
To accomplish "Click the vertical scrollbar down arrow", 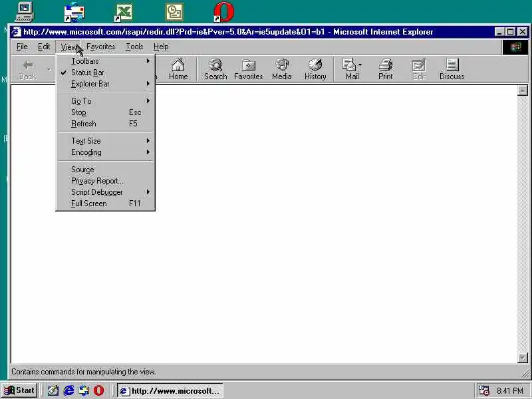I will click(x=523, y=358).
